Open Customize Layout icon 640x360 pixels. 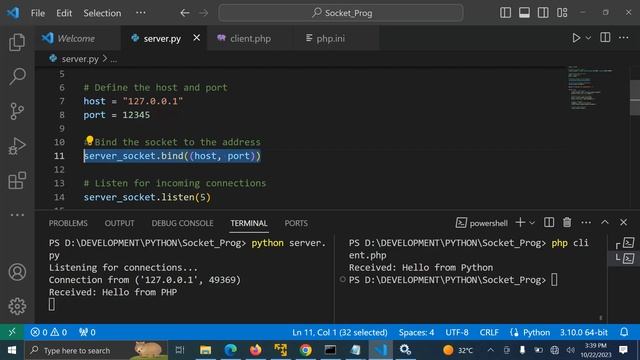[562, 13]
